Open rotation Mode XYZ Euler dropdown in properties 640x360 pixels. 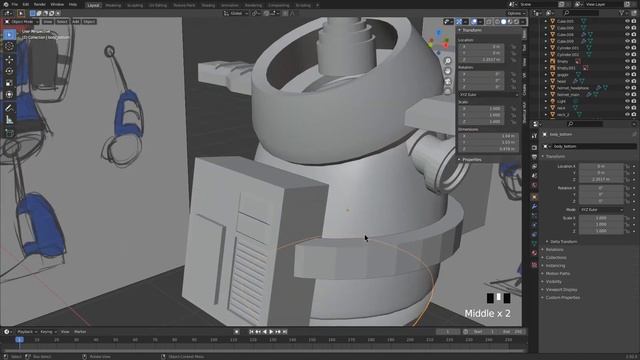(x=602, y=210)
